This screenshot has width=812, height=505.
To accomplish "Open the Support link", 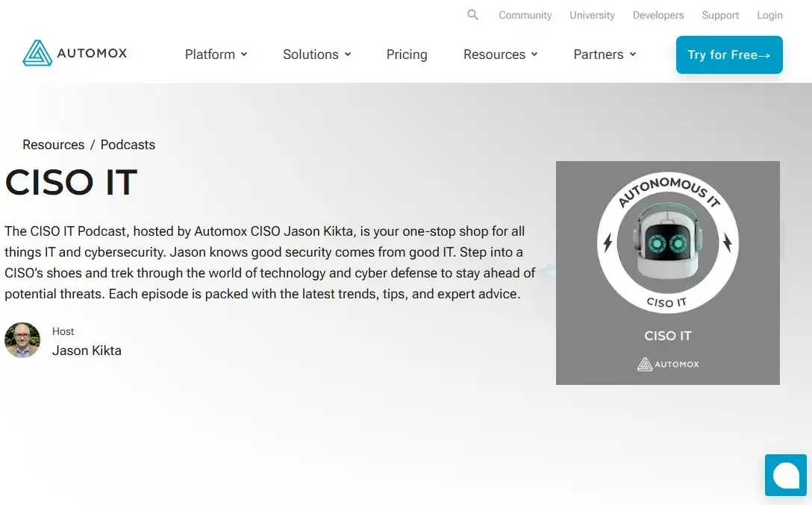I will pyautogui.click(x=720, y=16).
